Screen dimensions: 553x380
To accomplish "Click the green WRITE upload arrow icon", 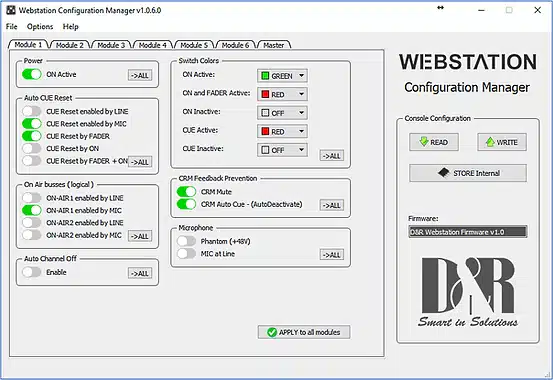I will [x=490, y=142].
